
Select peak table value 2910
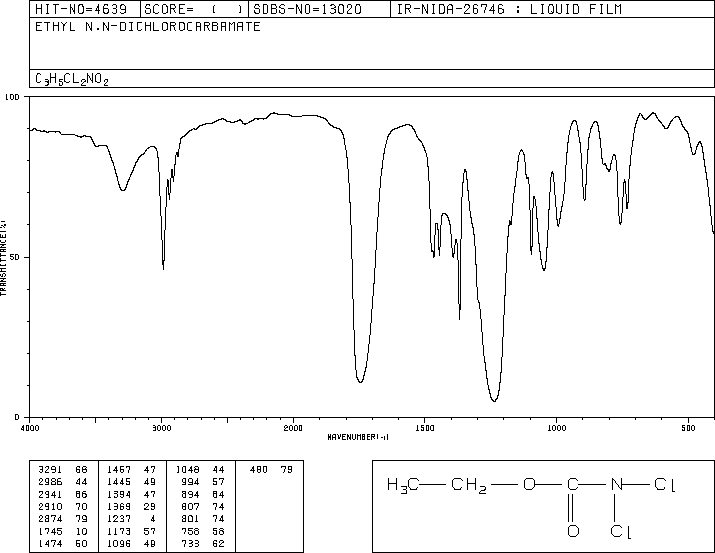tap(50, 506)
